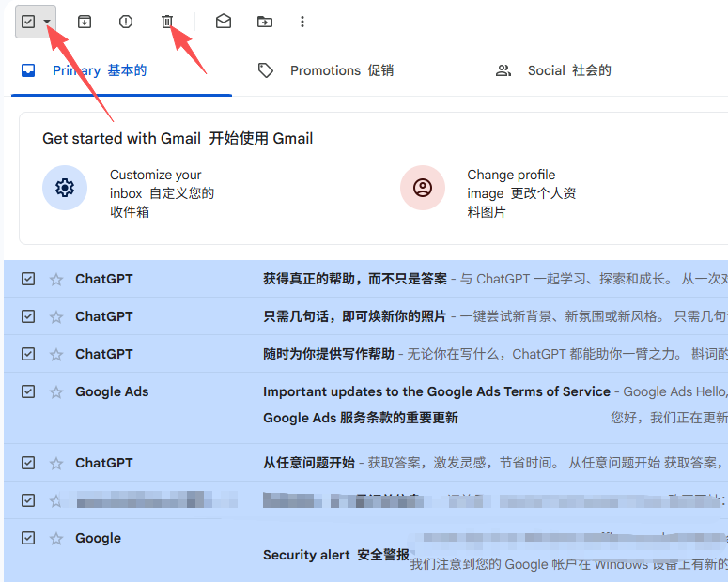
Task: Click the profile icon for Change profile image
Action: 423,188
